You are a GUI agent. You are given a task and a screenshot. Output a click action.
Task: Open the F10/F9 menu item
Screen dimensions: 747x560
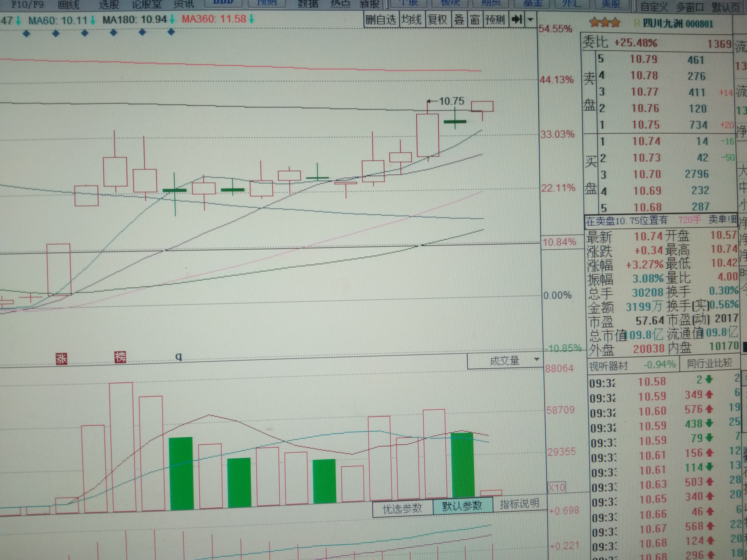(28, 5)
